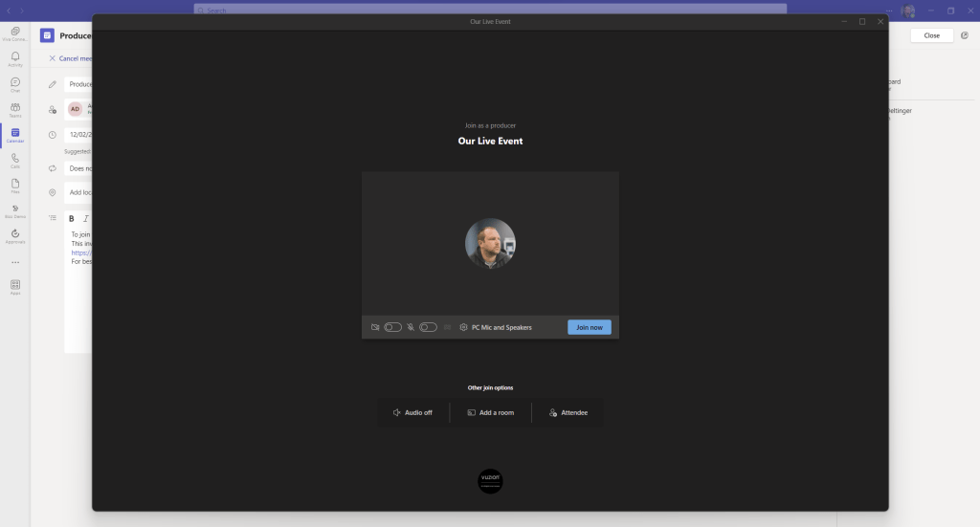Click the Join now button

(589, 327)
